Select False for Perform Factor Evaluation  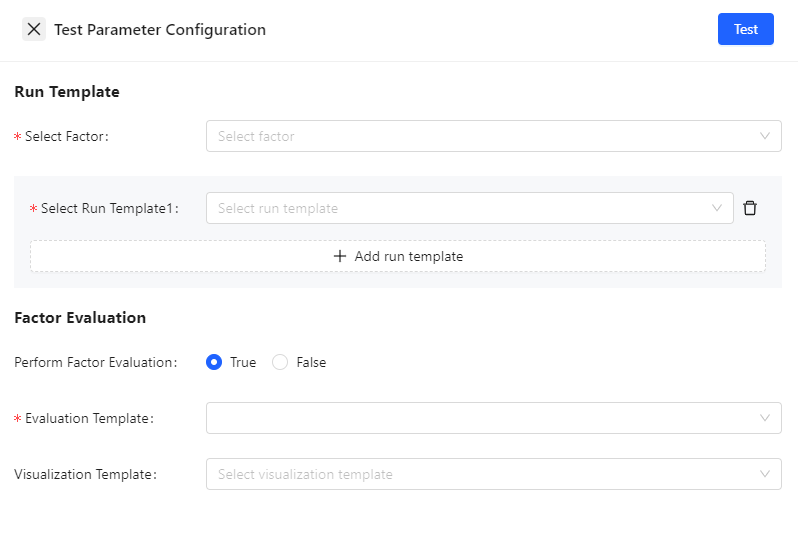click(280, 362)
